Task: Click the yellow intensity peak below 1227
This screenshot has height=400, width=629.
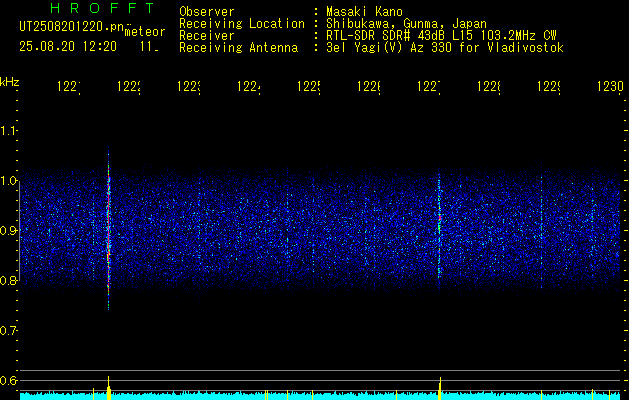Action: click(440, 387)
